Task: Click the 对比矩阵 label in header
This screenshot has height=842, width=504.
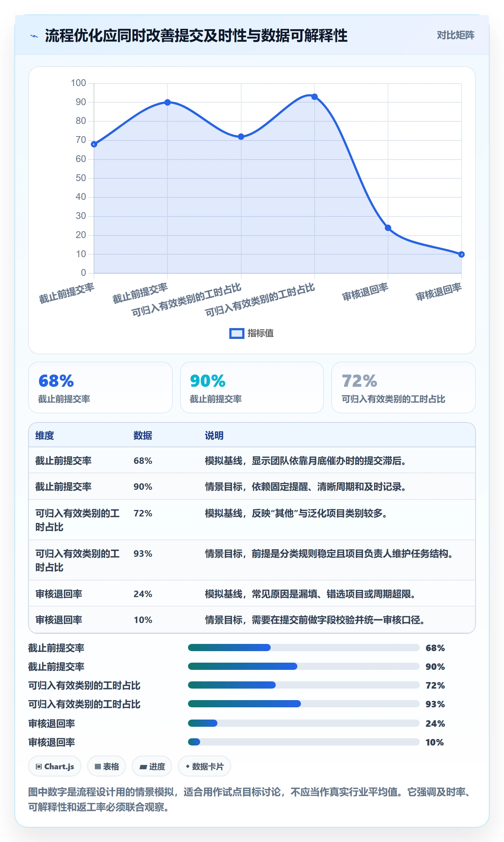Action: coord(455,35)
